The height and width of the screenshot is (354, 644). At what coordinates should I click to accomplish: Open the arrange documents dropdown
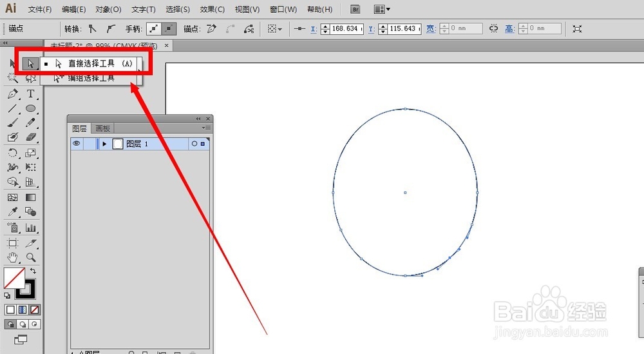pyautogui.click(x=382, y=10)
